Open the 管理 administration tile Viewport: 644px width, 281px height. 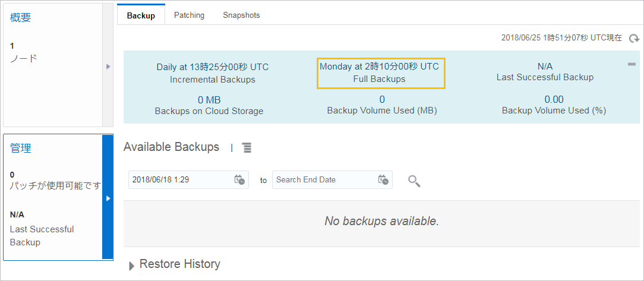point(52,197)
